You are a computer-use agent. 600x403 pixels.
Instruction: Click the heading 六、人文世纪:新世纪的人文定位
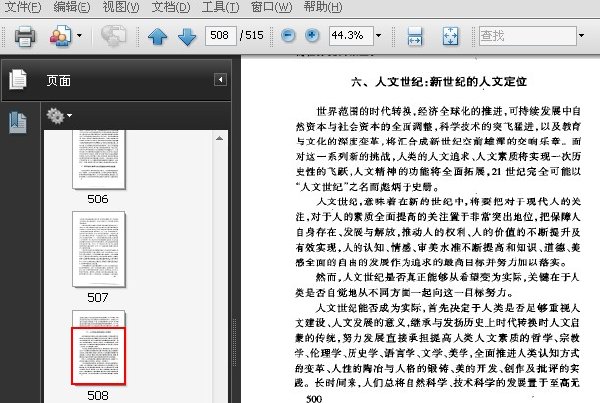[439, 82]
